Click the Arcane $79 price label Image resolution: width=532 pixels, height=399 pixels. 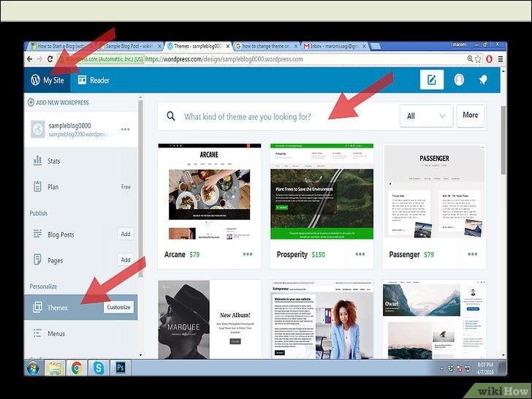194,254
